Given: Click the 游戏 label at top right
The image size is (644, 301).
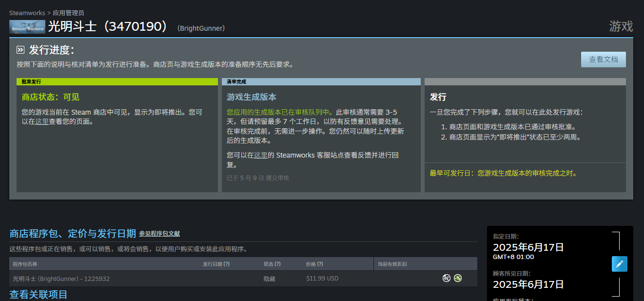Looking at the screenshot, I should click(621, 26).
